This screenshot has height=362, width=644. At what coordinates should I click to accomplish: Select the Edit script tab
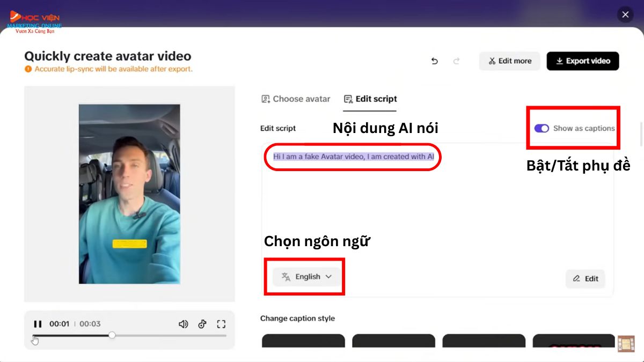[x=370, y=99]
